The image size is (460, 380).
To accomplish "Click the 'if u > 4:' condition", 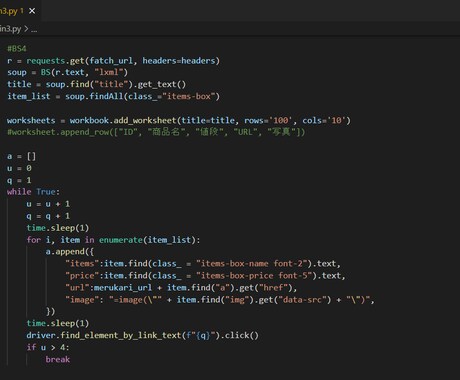I will click(48, 348).
